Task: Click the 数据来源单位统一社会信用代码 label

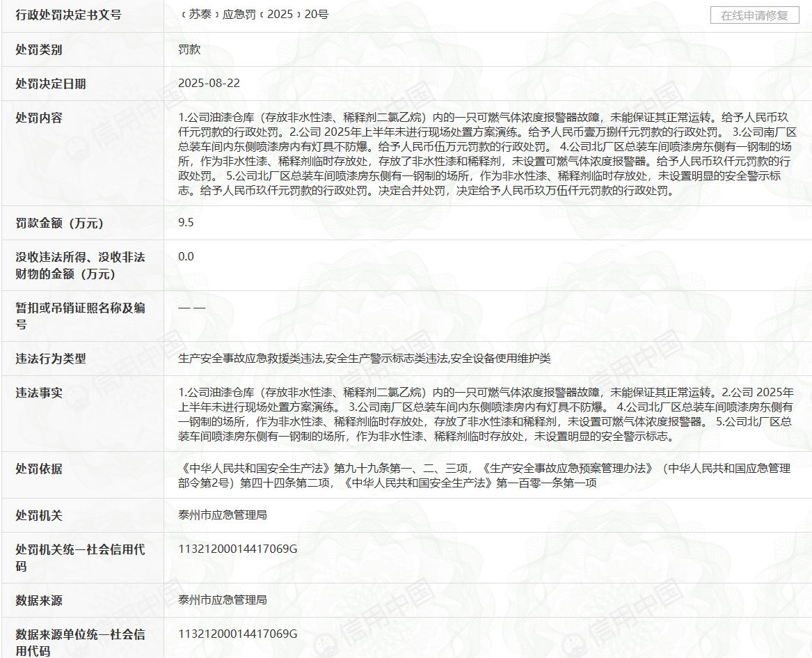Action: [80, 643]
